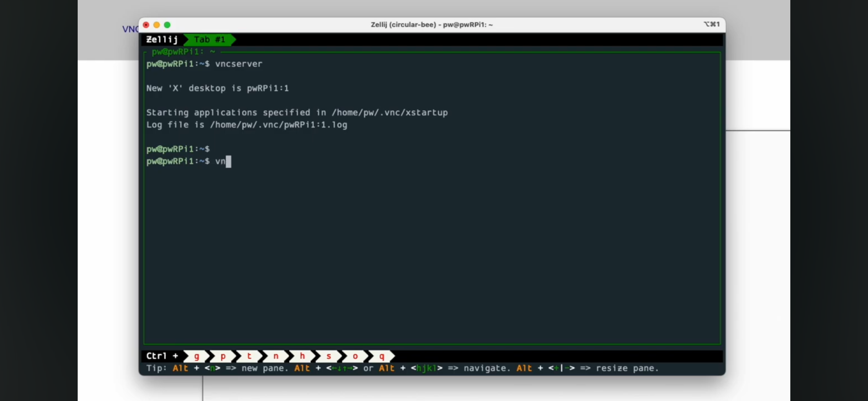Select Tab #1 in Zellij tab bar
Screen dimensions: 868x401
click(x=210, y=40)
